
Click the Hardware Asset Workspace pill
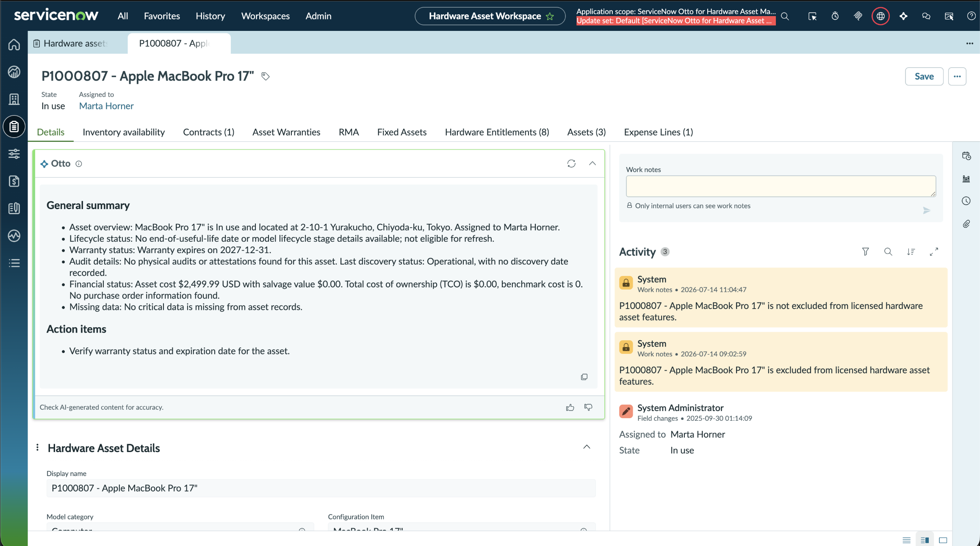coord(490,16)
